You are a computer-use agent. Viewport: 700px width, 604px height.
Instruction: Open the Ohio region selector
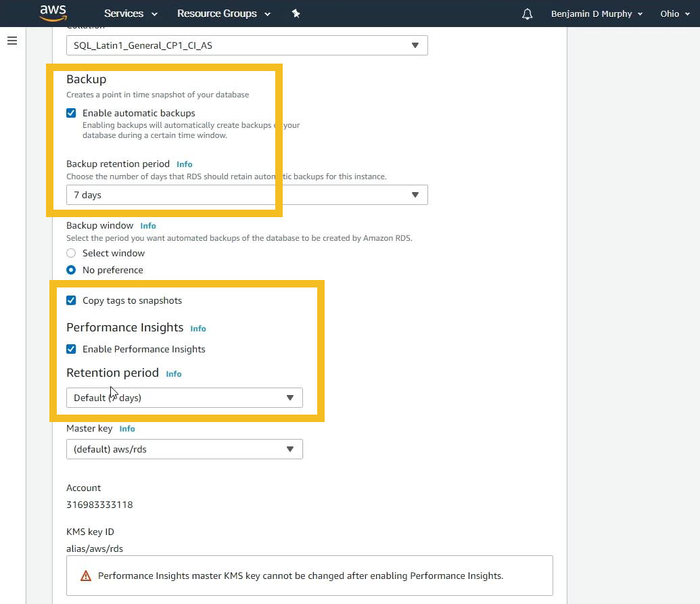(x=675, y=14)
